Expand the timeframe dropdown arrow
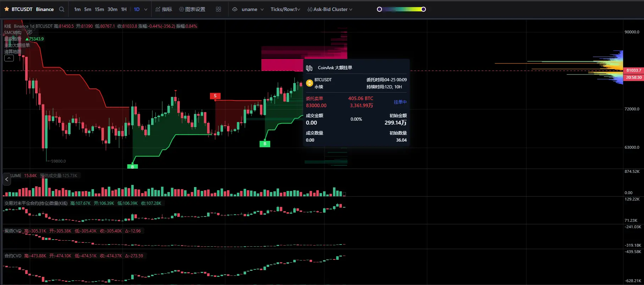 pos(146,10)
